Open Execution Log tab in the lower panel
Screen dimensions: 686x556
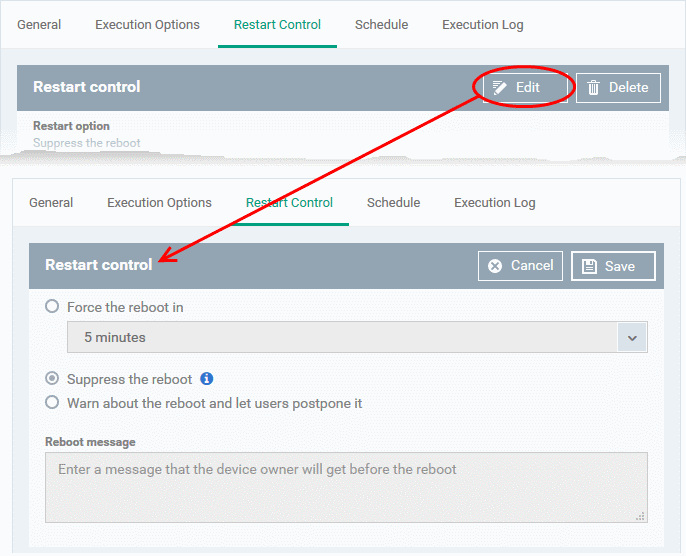click(495, 203)
